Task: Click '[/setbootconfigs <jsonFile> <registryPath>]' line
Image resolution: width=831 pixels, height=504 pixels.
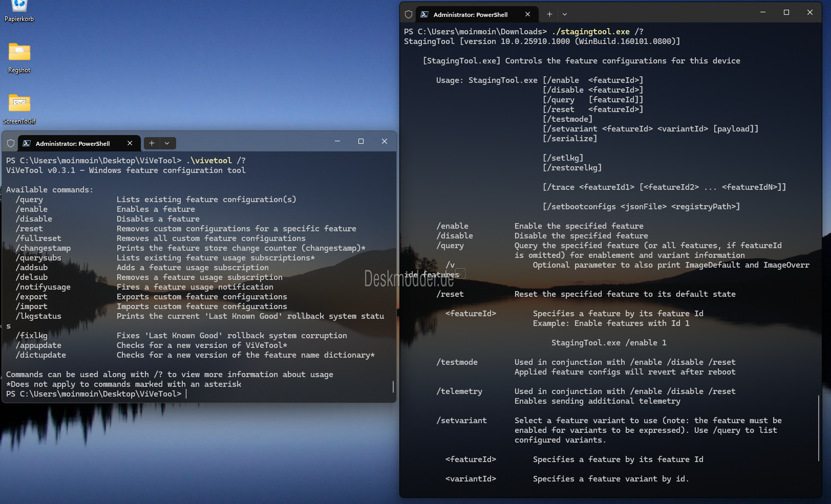Action: click(642, 207)
